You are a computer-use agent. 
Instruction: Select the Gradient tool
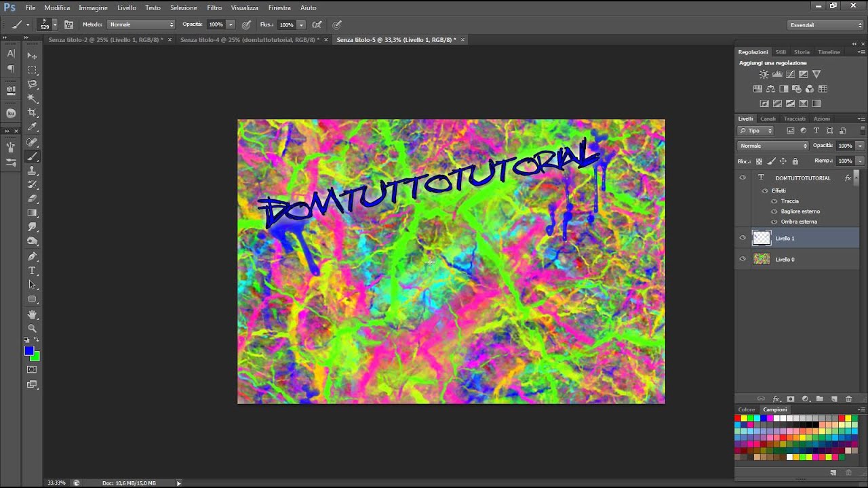click(32, 213)
